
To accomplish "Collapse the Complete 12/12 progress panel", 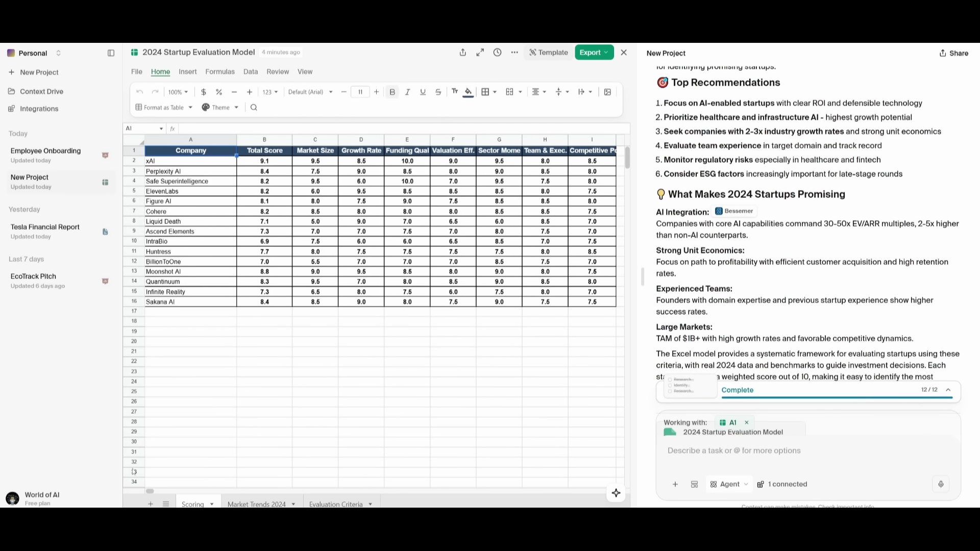I will [x=948, y=390].
